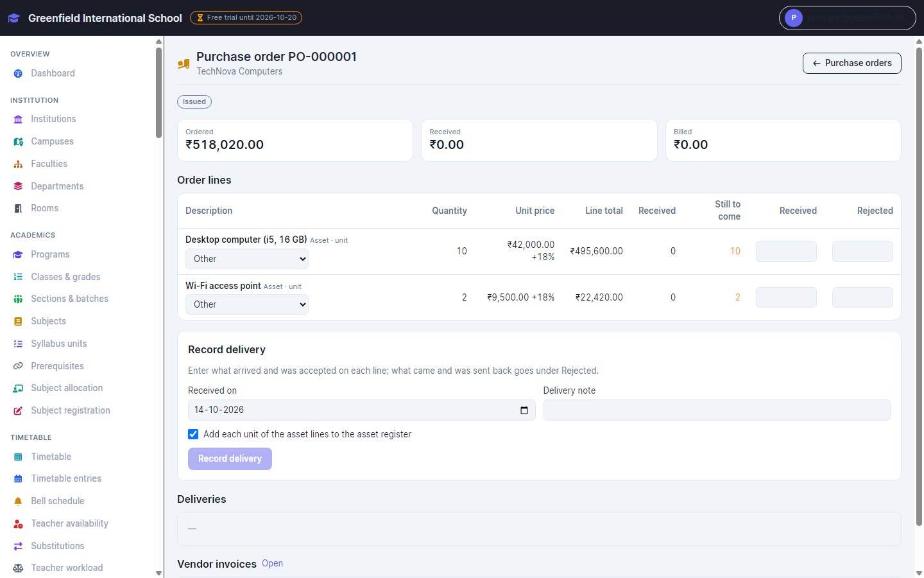Viewport: 924px width, 578px height.
Task: Open the Dashboard icon in sidebar
Action: (x=18, y=74)
